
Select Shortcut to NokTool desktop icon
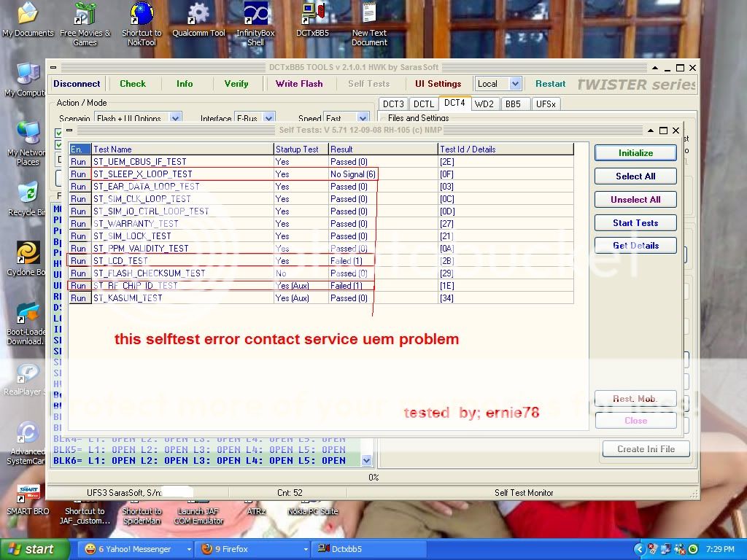[x=142, y=24]
